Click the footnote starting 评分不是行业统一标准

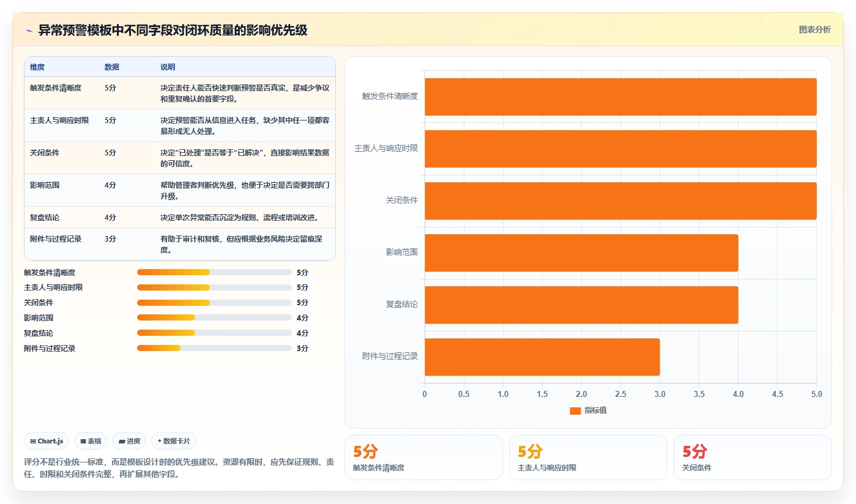[179, 469]
